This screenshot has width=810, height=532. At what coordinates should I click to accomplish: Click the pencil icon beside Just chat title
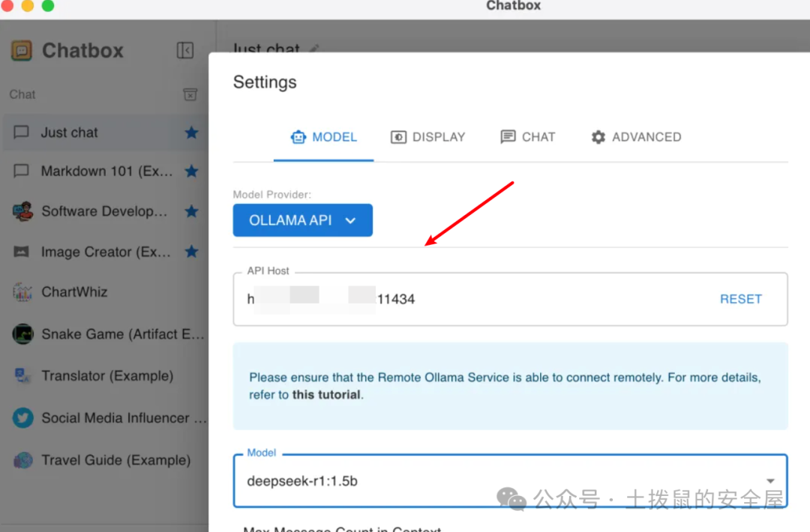pyautogui.click(x=313, y=49)
